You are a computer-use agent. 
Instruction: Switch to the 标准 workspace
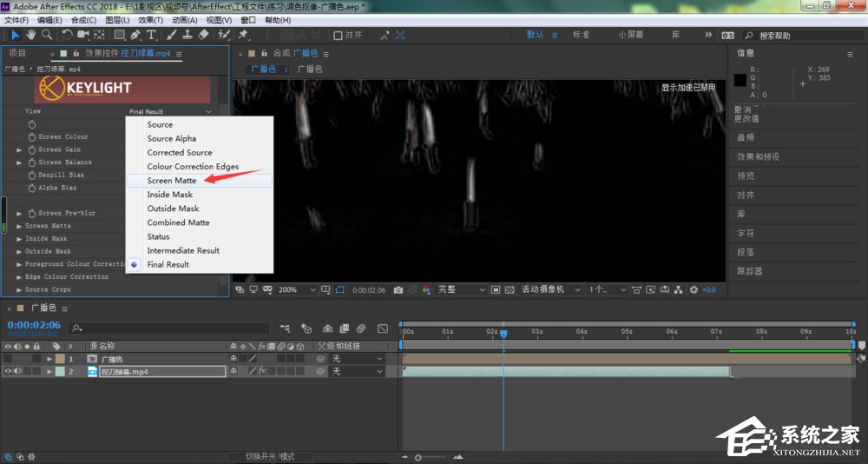pyautogui.click(x=581, y=35)
